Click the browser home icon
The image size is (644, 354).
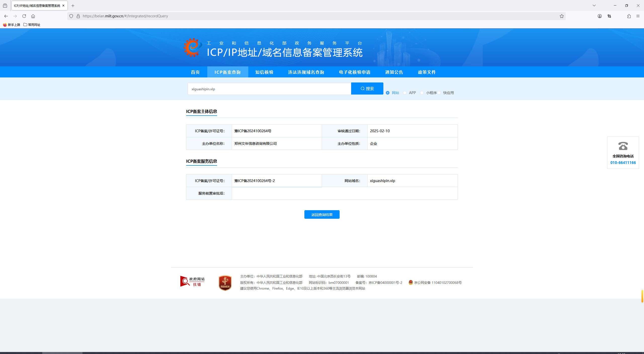33,16
